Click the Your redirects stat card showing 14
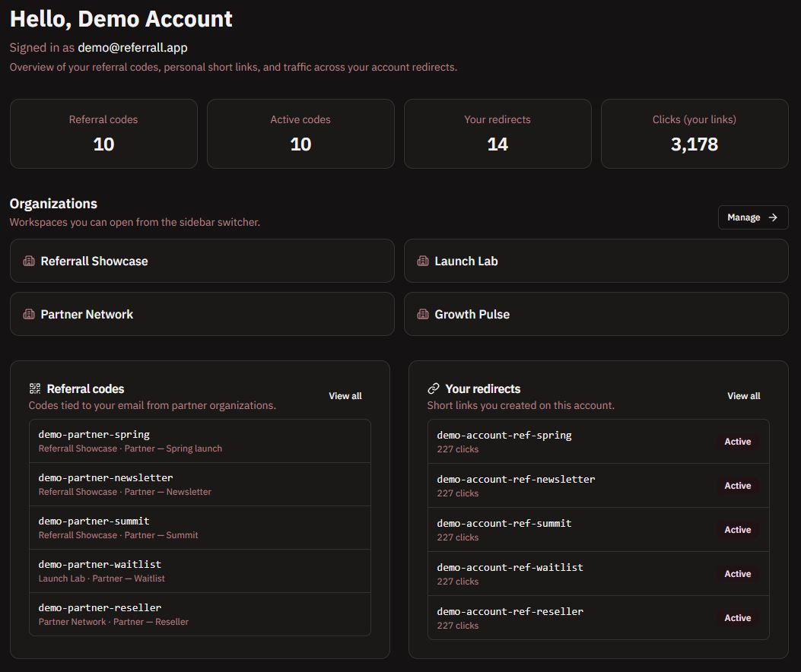 point(497,134)
